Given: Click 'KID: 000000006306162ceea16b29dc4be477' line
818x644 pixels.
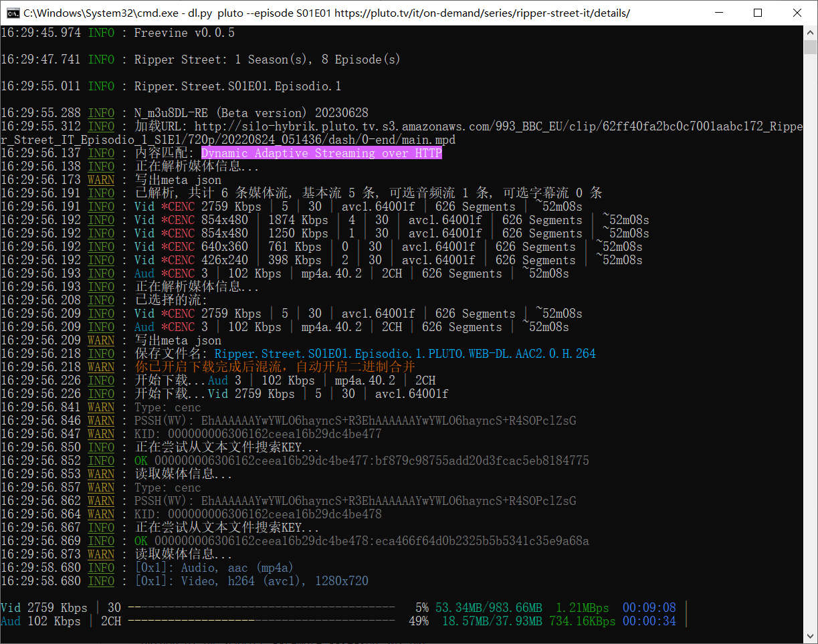Looking at the screenshot, I should [x=258, y=434].
